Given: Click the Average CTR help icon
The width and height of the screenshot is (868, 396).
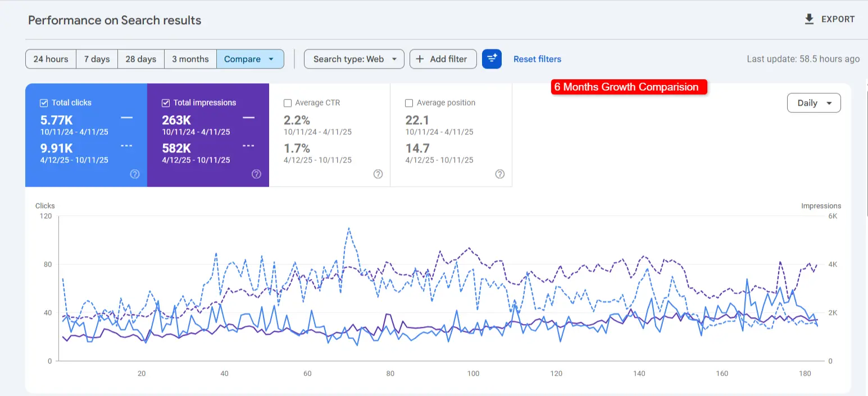Looking at the screenshot, I should (x=378, y=174).
